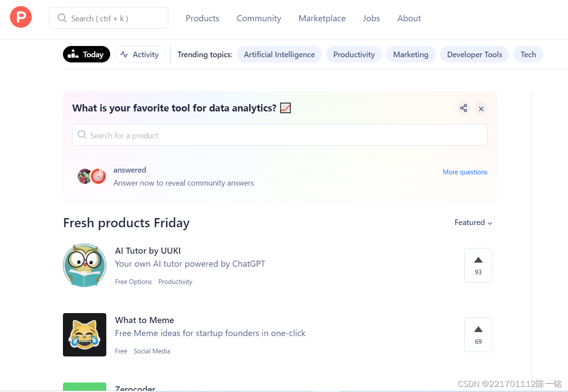Open the AI Tutor by UUKI title
The image size is (568, 392).
coord(148,251)
